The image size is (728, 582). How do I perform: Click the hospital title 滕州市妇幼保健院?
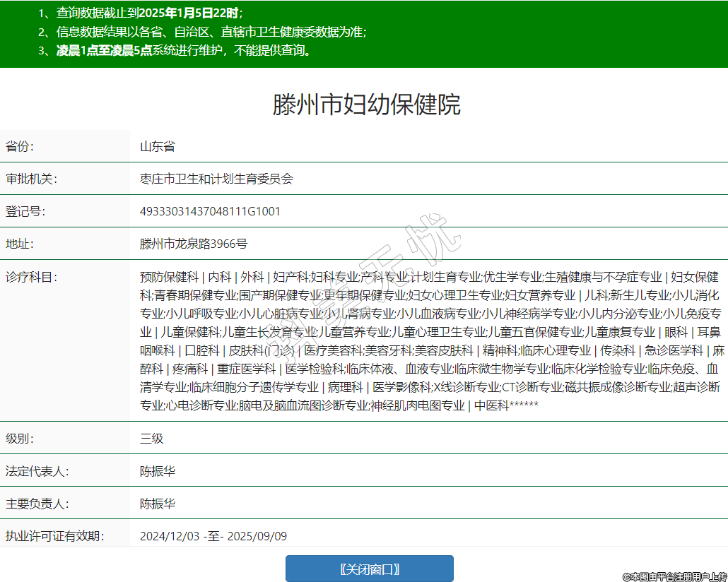pyautogui.click(x=366, y=105)
